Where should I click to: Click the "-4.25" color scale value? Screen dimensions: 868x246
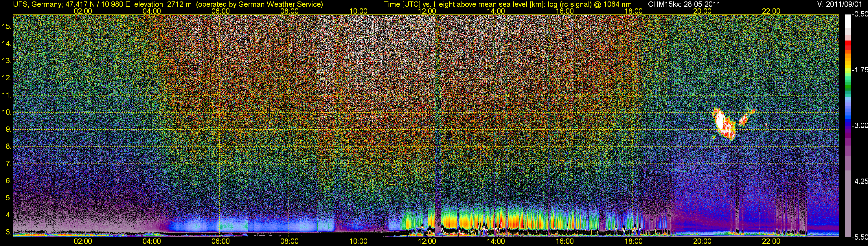pyautogui.click(x=860, y=181)
